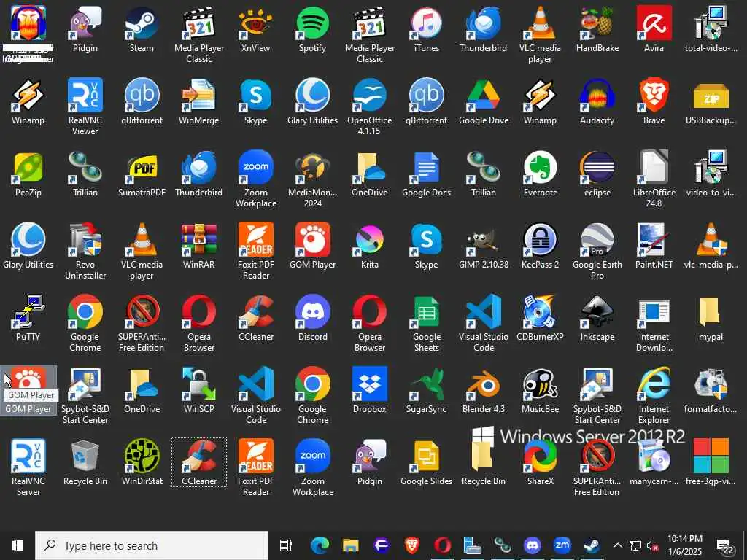Screen dimensions: 747x560
Task: Select the formatfacto... installer icon
Action: (711, 391)
